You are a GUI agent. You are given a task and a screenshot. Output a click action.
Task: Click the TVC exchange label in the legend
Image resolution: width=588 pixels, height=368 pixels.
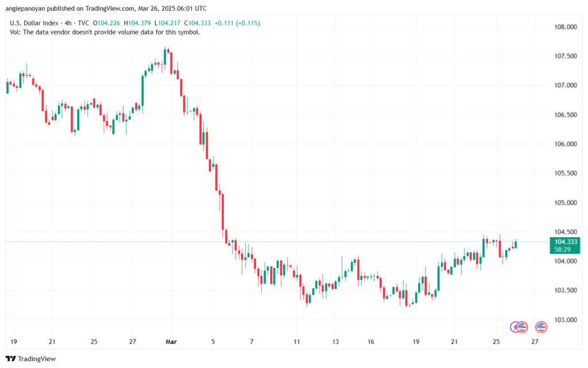(83, 23)
